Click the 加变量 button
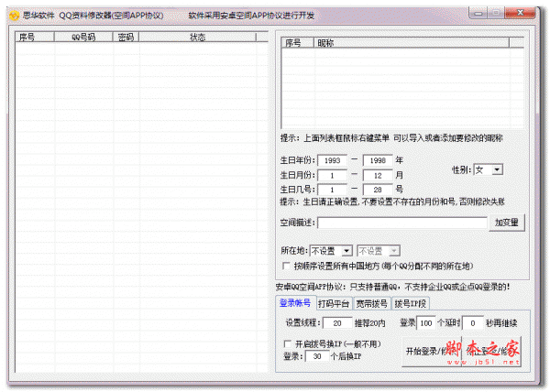The image size is (550, 392). [507, 223]
